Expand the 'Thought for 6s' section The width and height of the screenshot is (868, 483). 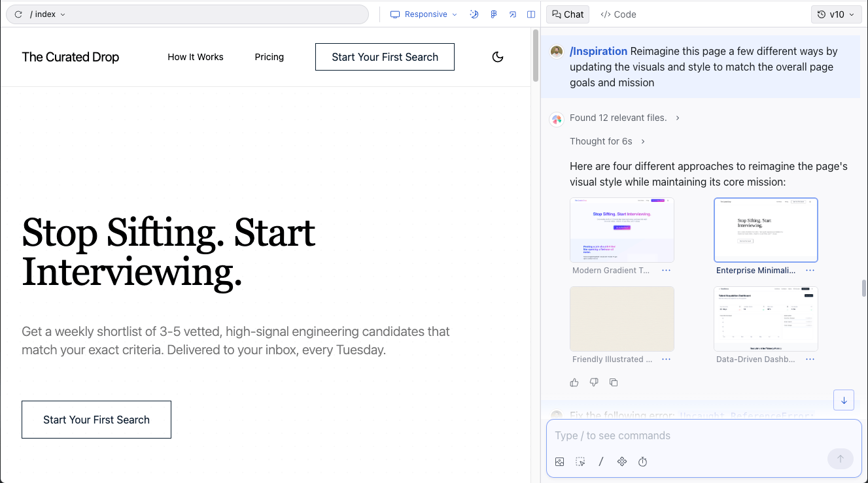click(607, 141)
